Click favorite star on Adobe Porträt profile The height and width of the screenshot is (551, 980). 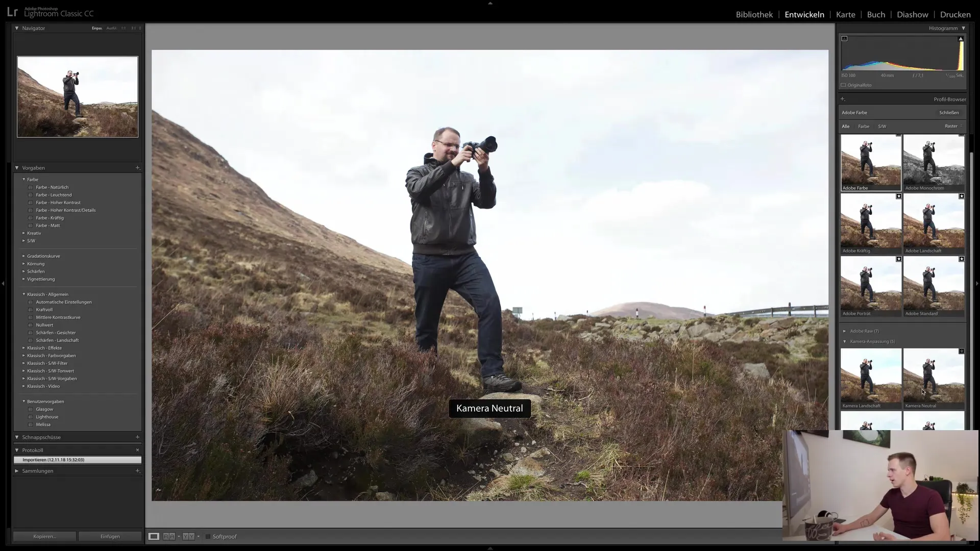(899, 259)
